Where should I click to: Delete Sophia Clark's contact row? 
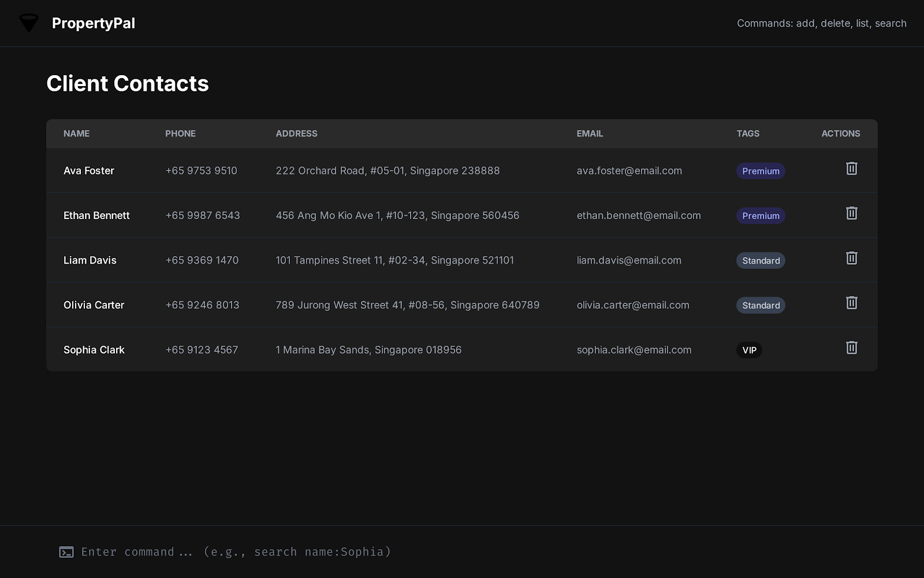point(851,348)
